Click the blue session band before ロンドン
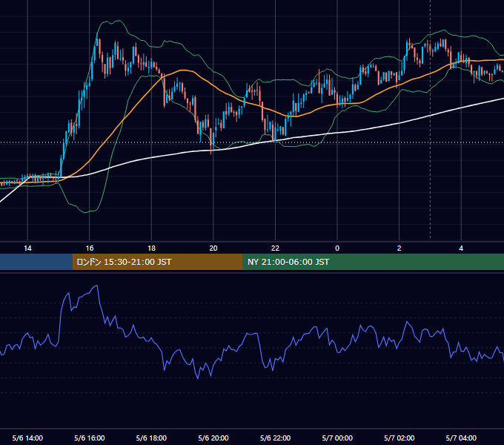Screen dimensions: 504x445 point(36,262)
